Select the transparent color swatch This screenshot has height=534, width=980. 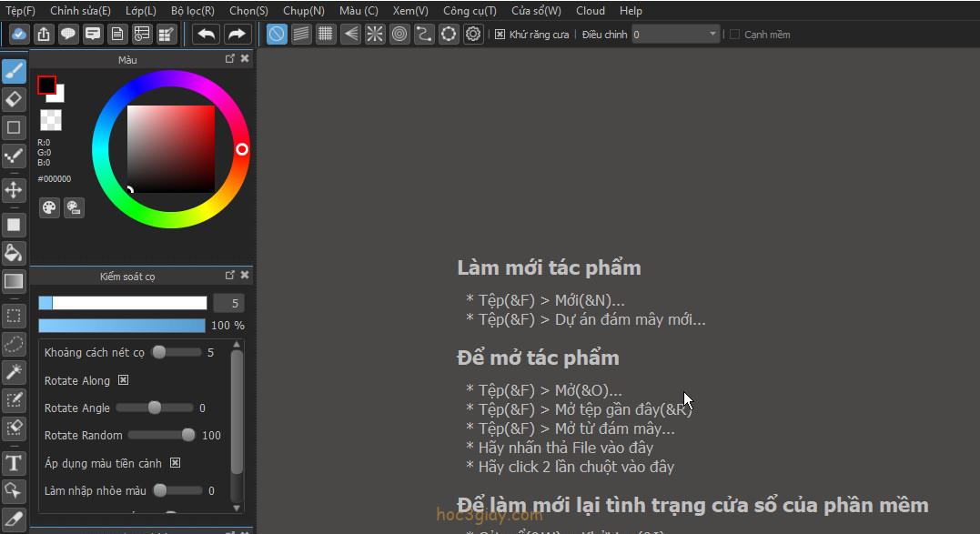click(51, 120)
